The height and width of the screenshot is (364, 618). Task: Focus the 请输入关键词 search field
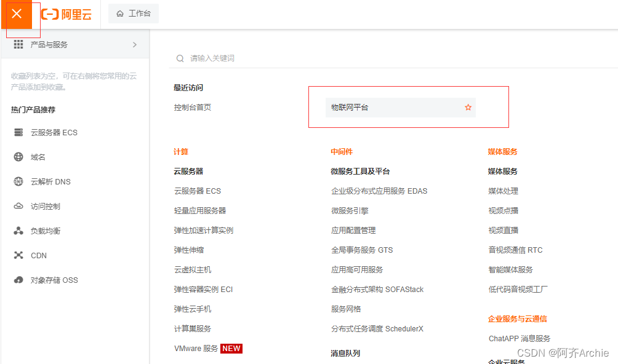coord(394,58)
